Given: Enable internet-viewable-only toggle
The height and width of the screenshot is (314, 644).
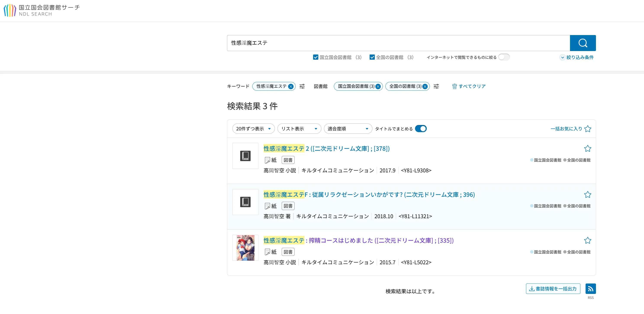Looking at the screenshot, I should [504, 57].
